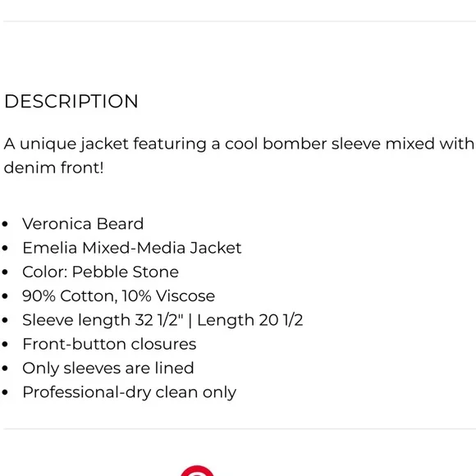Click the 'Color: Pebble Stone' text
This screenshot has height=476, width=476.
point(100,272)
